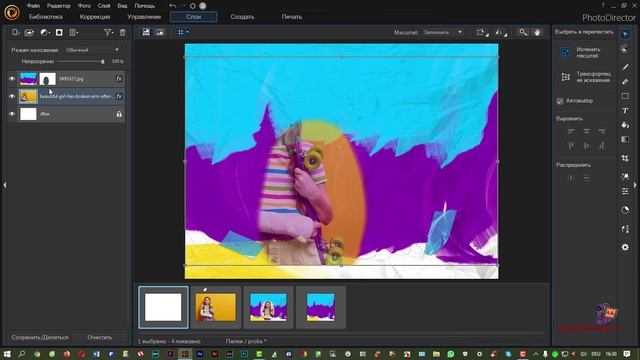Select the rectangle shape tool

tap(625, 96)
